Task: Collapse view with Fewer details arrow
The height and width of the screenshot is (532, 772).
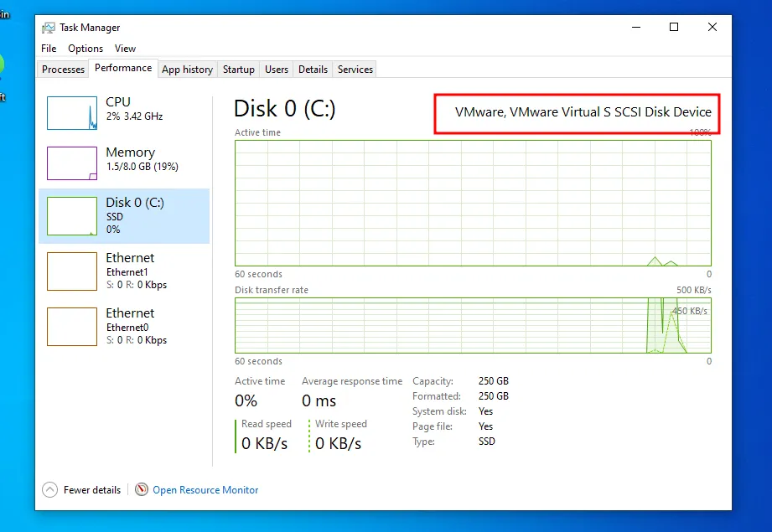Action: coord(50,490)
